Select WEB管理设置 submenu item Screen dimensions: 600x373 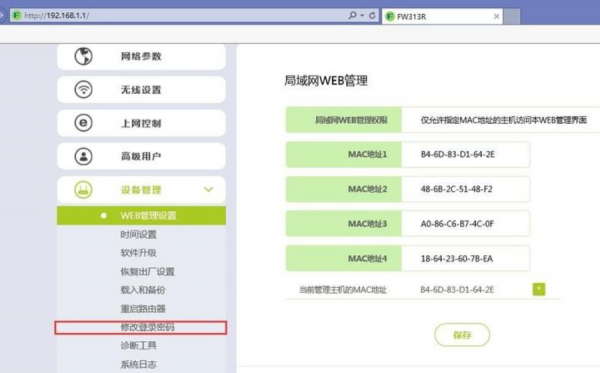141,215
